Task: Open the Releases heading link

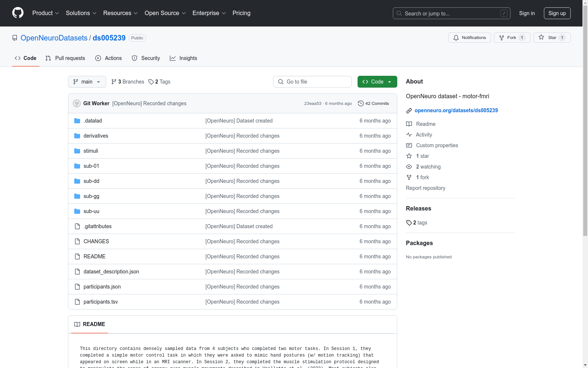Action: point(419,208)
